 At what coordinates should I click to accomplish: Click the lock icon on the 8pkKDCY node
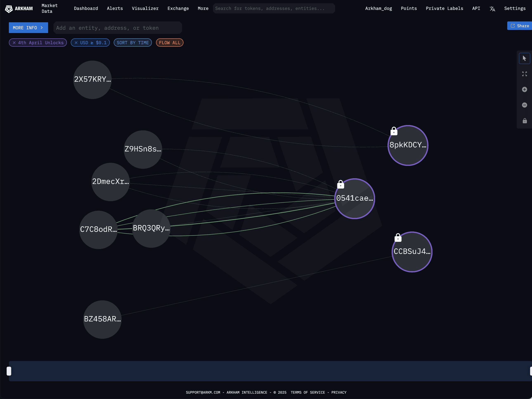point(394,131)
